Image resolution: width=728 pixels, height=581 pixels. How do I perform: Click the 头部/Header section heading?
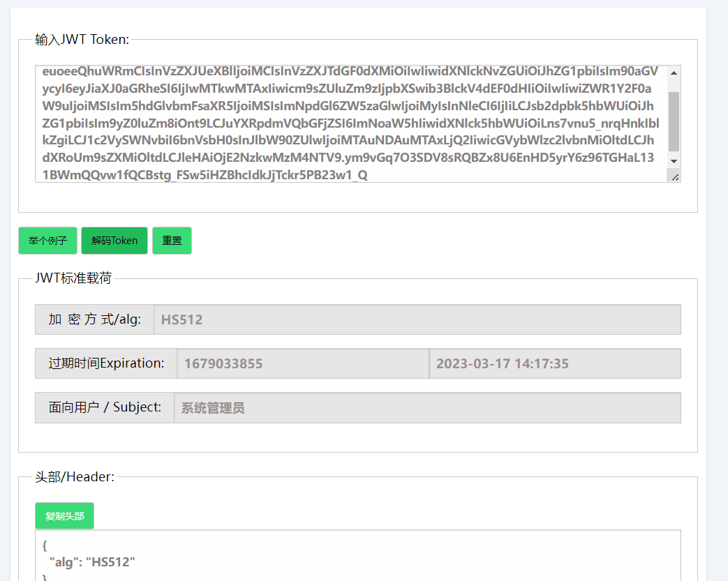(x=75, y=477)
